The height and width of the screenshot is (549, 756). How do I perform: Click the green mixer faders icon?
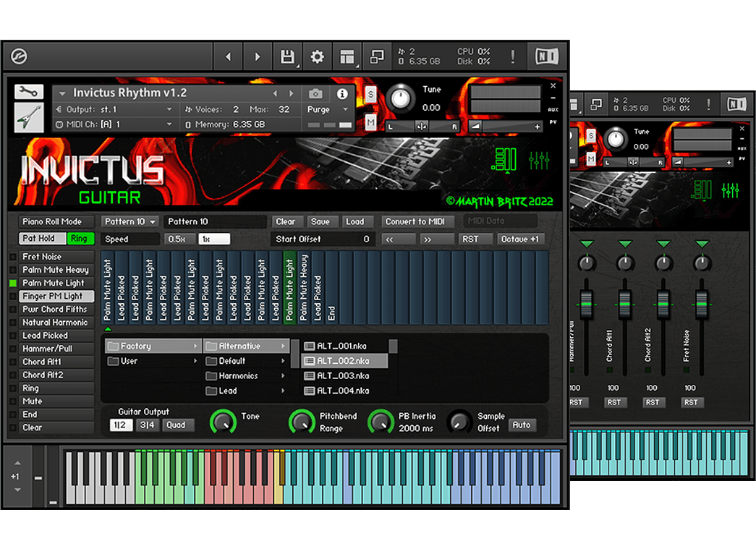(539, 160)
